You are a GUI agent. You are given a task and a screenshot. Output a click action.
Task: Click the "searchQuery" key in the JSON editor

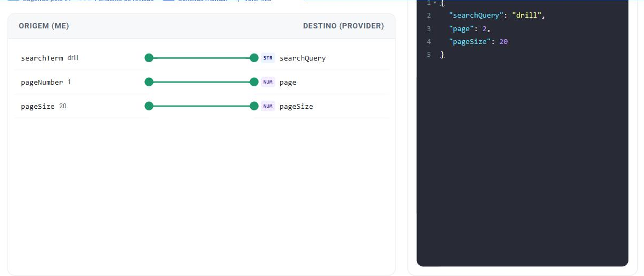476,16
